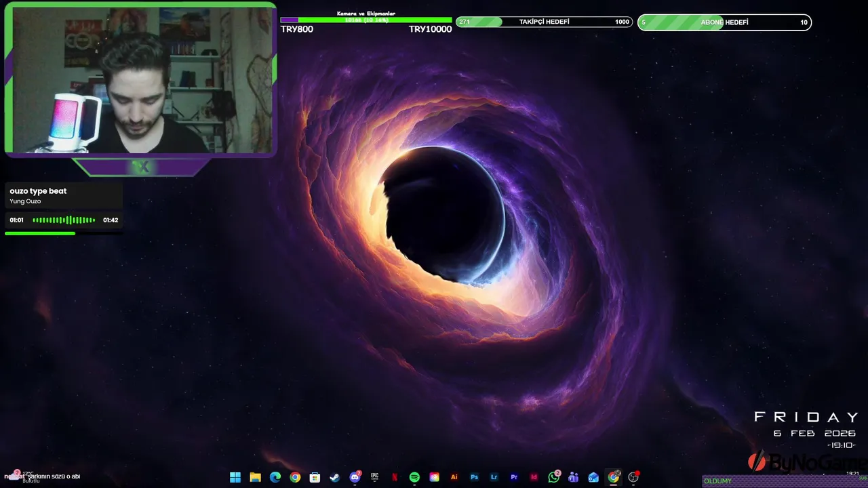The width and height of the screenshot is (868, 488).
Task: Click the "TRY800" donation amount
Action: (297, 29)
